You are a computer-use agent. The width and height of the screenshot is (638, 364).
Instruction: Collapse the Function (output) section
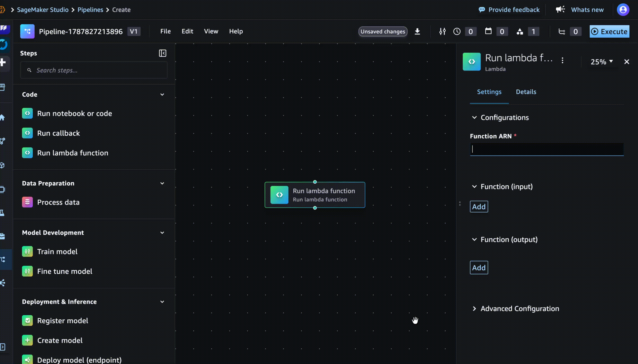(x=474, y=239)
